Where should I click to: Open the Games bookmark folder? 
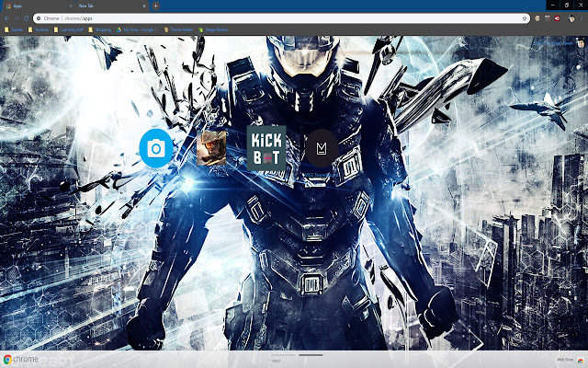point(14,29)
